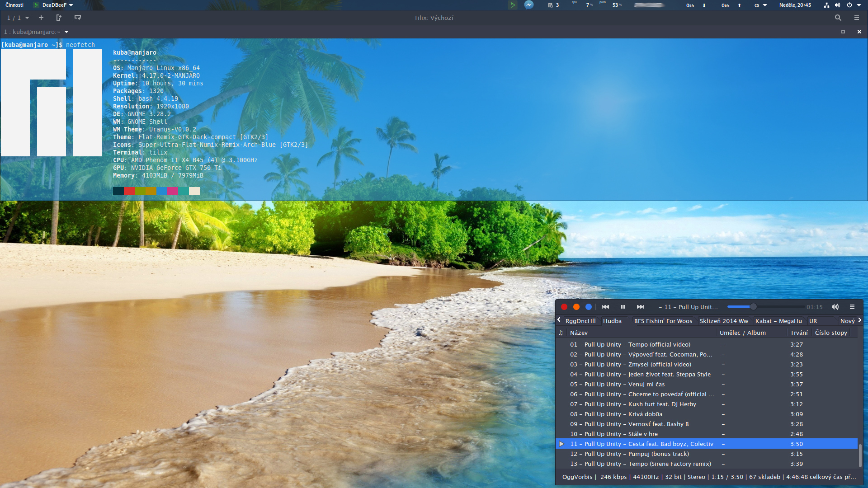The image size is (868, 488).
Task: Sort playlist by Název column
Action: pyautogui.click(x=642, y=333)
